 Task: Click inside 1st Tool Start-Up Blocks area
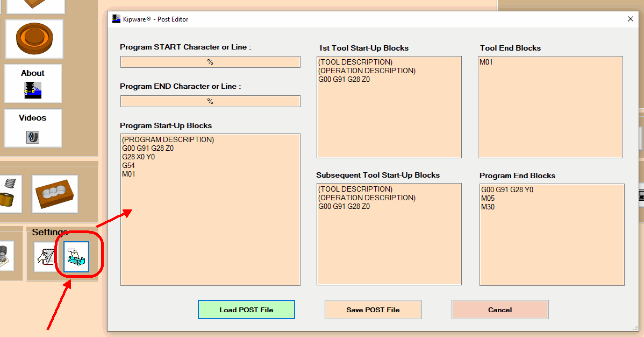pyautogui.click(x=389, y=107)
